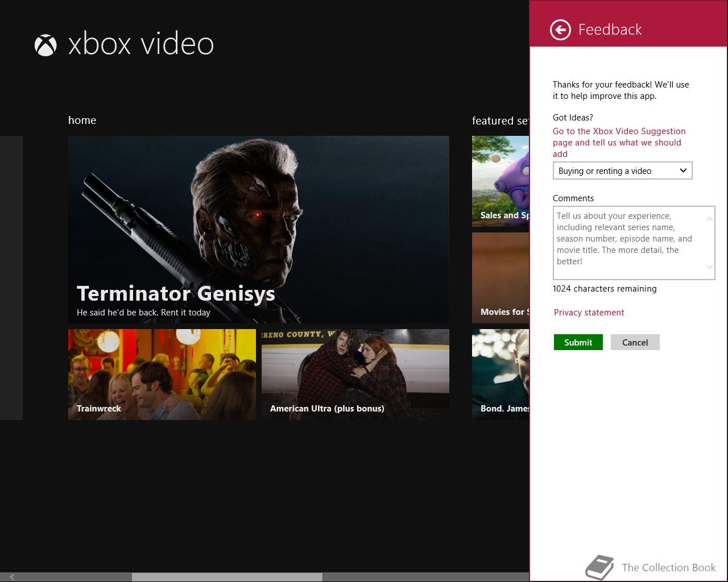Screen dimensions: 728x582
Task: Open the Privacy statement link
Action: (589, 313)
